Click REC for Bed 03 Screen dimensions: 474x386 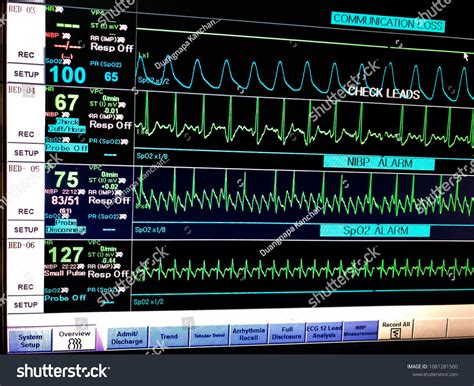tap(26, 55)
